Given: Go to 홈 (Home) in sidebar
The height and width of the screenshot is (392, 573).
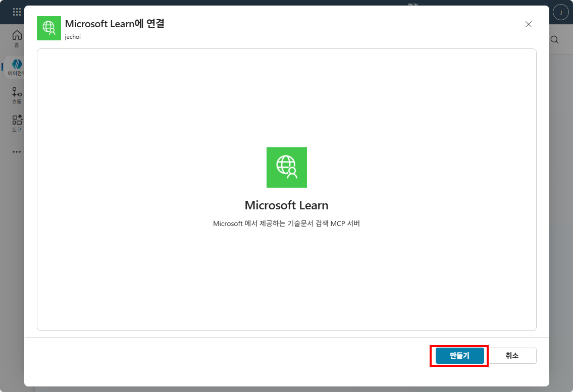Looking at the screenshot, I should point(17,39).
